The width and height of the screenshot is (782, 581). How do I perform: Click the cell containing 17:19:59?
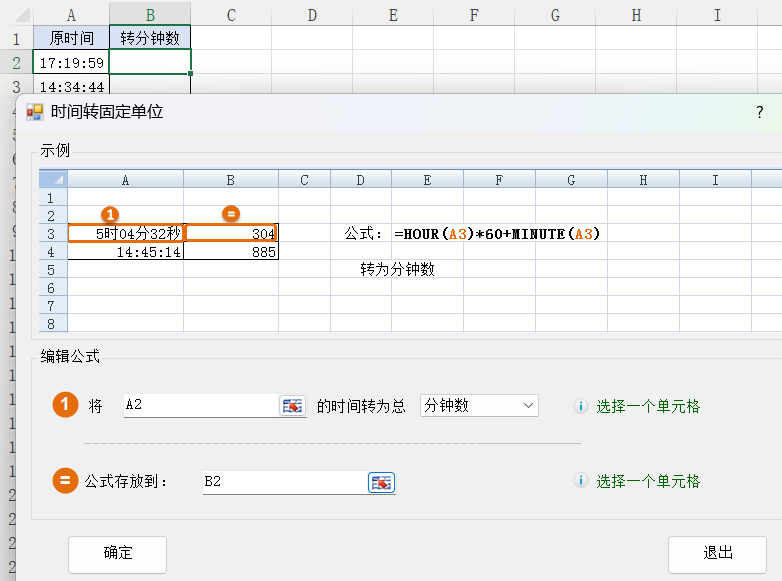tap(70, 62)
